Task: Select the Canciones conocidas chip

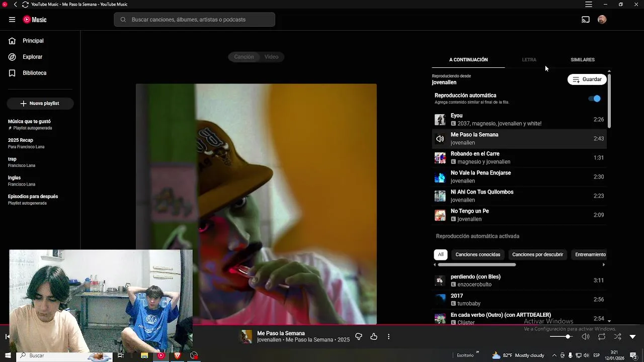Action: click(x=478, y=254)
